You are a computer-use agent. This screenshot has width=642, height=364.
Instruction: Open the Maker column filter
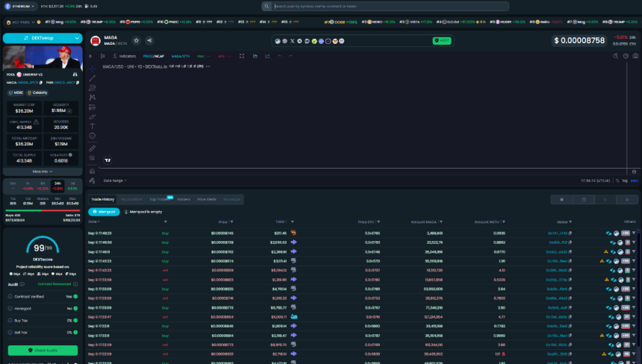click(x=570, y=222)
